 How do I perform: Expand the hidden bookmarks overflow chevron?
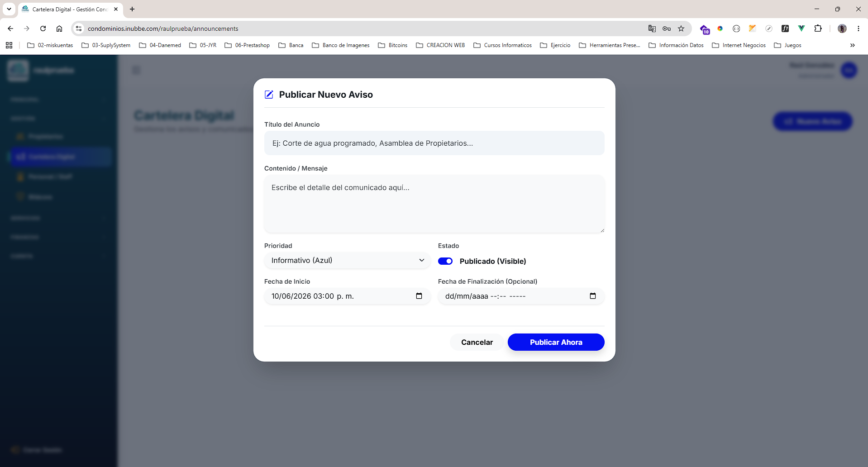point(853,45)
